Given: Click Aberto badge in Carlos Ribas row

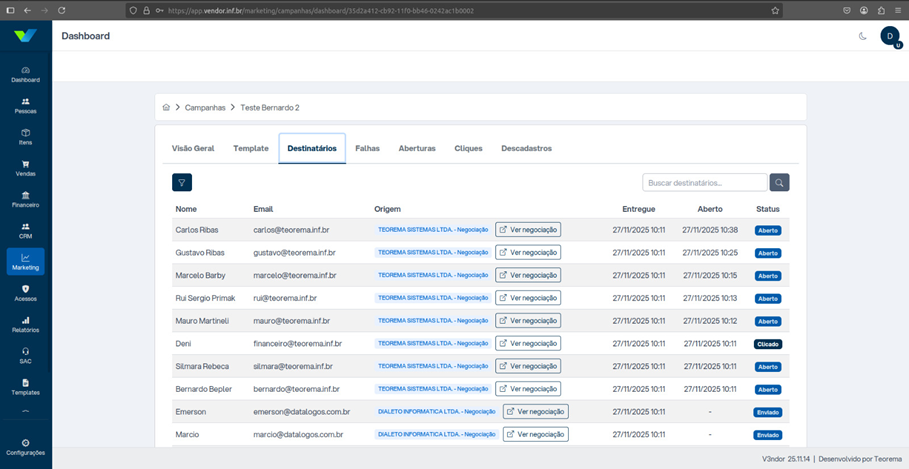Looking at the screenshot, I should (x=768, y=230).
